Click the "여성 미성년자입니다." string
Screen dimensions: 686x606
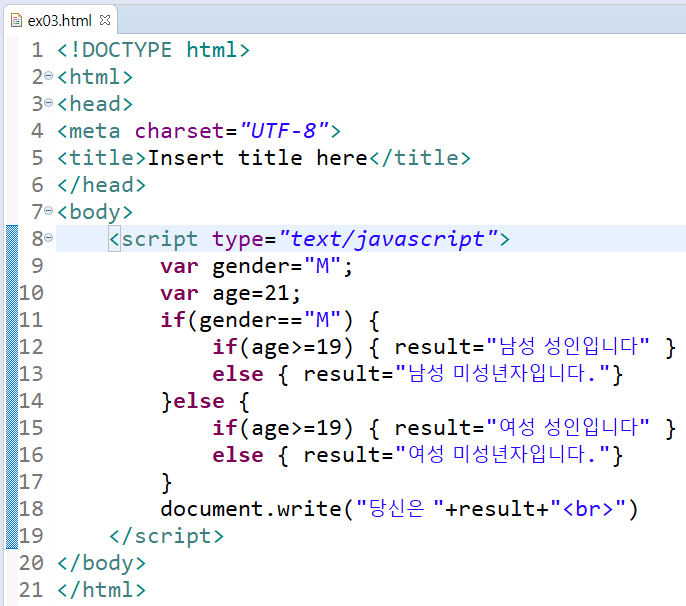coord(502,455)
